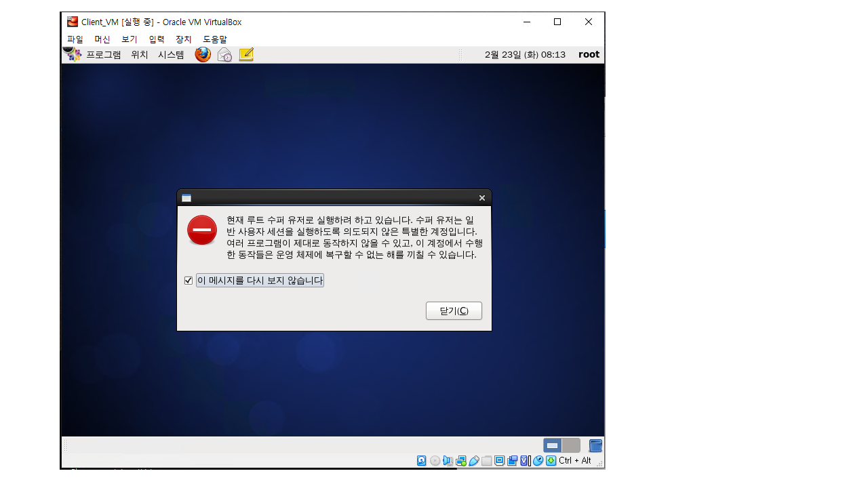
Task: Click the date and time clock display
Action: pos(525,55)
